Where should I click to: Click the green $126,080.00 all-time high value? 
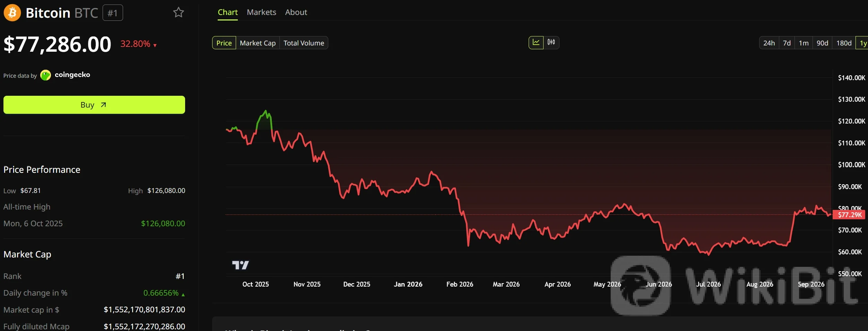click(x=163, y=223)
